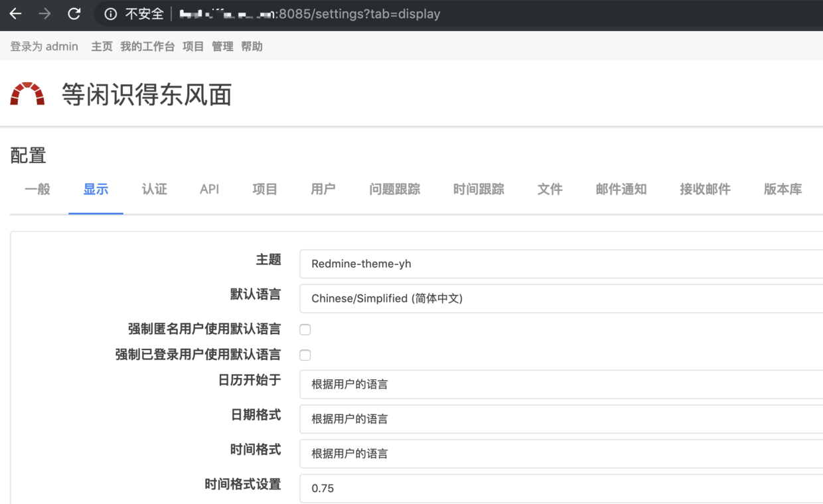The image size is (823, 504).
Task: Open the 时间格式 dropdown
Action: tap(561, 454)
